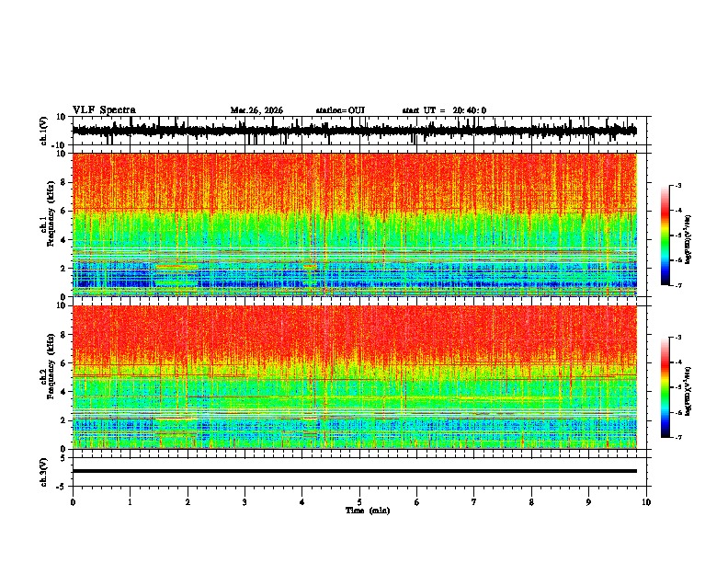728x563 pixels.
Task: Click the ch.3 flat black voltage trace
Action: (x=355, y=471)
